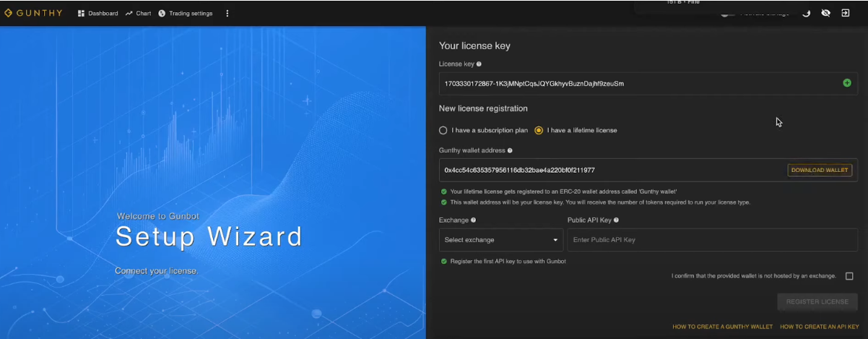Open Trading settings in top navigation

coord(185,13)
